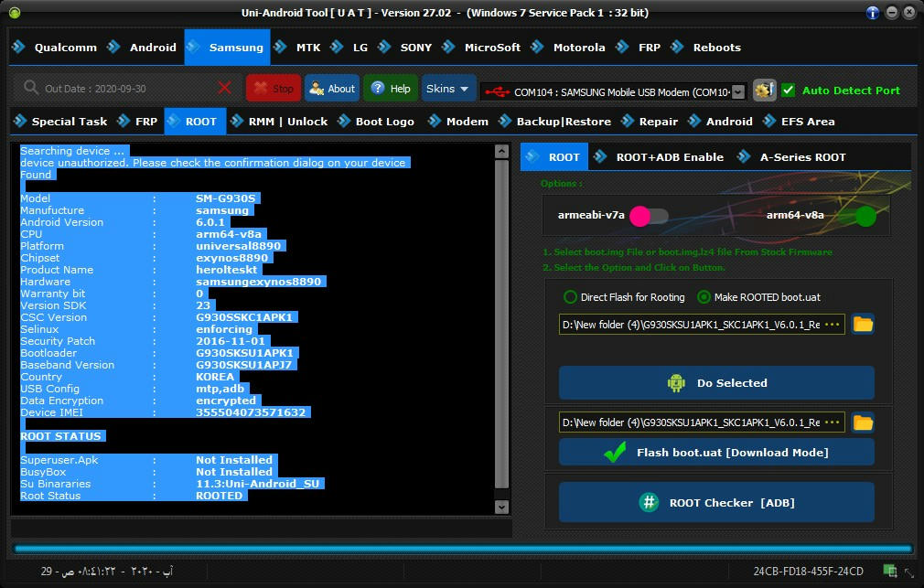
Task: Expand the COM port dropdown list
Action: (737, 92)
